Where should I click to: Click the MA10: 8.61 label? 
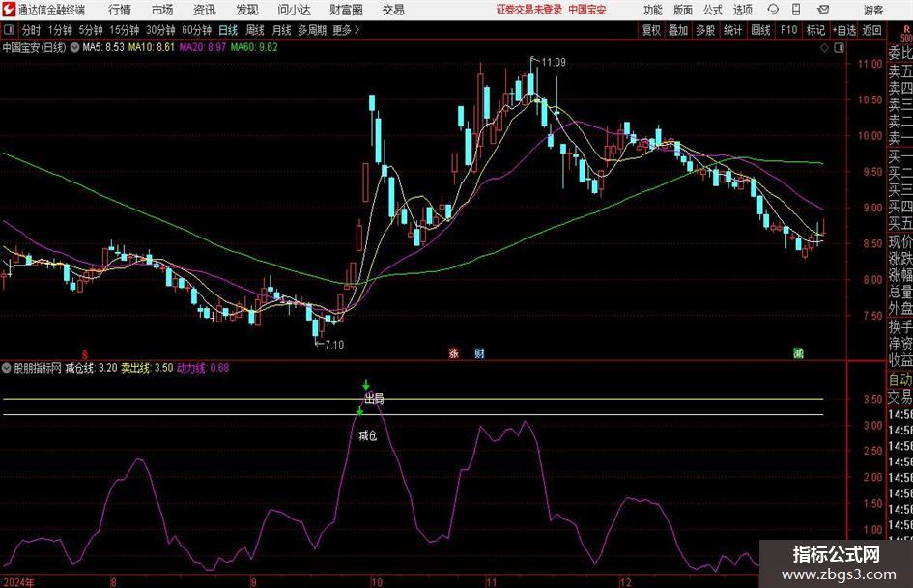[152, 47]
